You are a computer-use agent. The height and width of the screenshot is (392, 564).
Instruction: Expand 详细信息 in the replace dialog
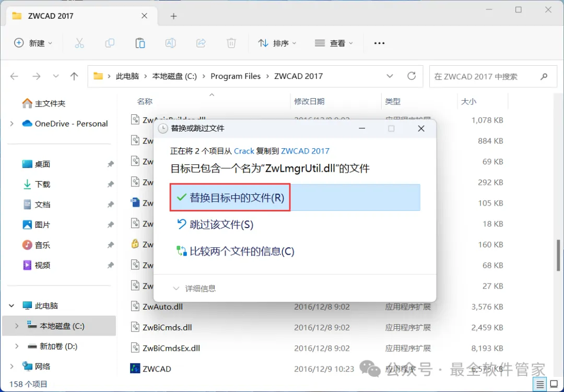[194, 289]
